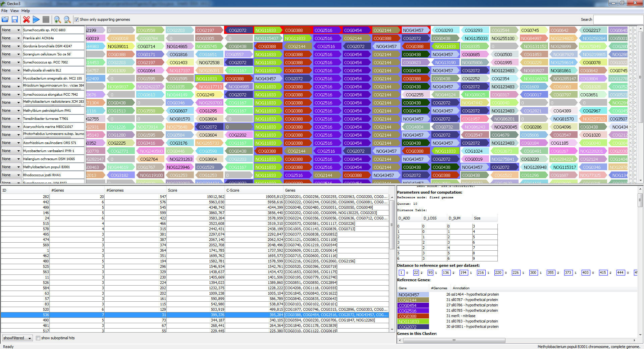Open the View menu
Viewport: 644px width, 349px height.
click(x=14, y=11)
